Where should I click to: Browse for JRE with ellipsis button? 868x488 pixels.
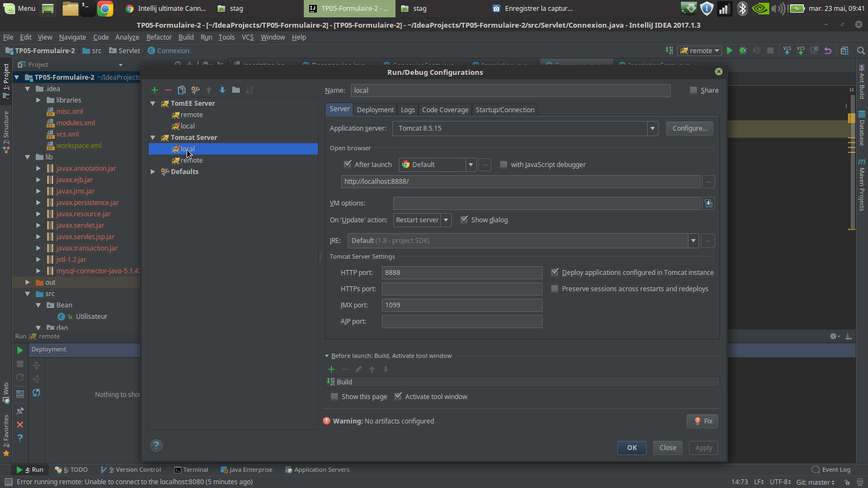tap(708, 241)
